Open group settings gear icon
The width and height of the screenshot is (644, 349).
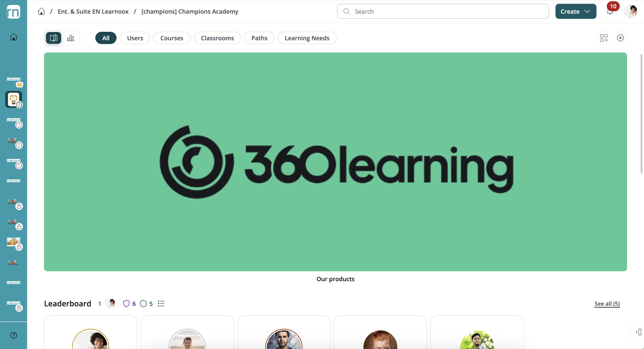pyautogui.click(x=620, y=38)
